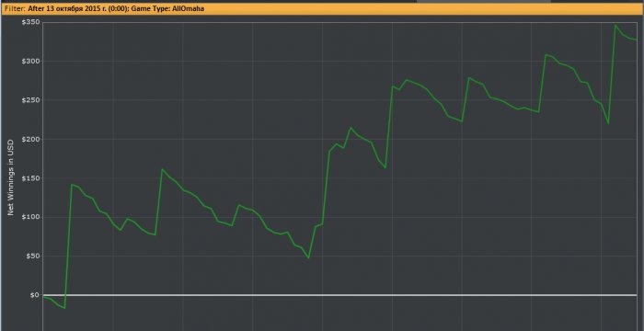Click the $200 y-axis label

[30, 139]
